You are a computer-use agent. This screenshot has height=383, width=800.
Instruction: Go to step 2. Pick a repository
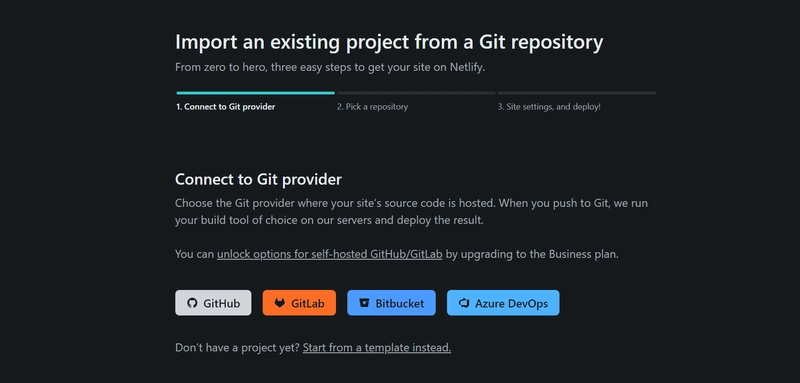pos(372,107)
